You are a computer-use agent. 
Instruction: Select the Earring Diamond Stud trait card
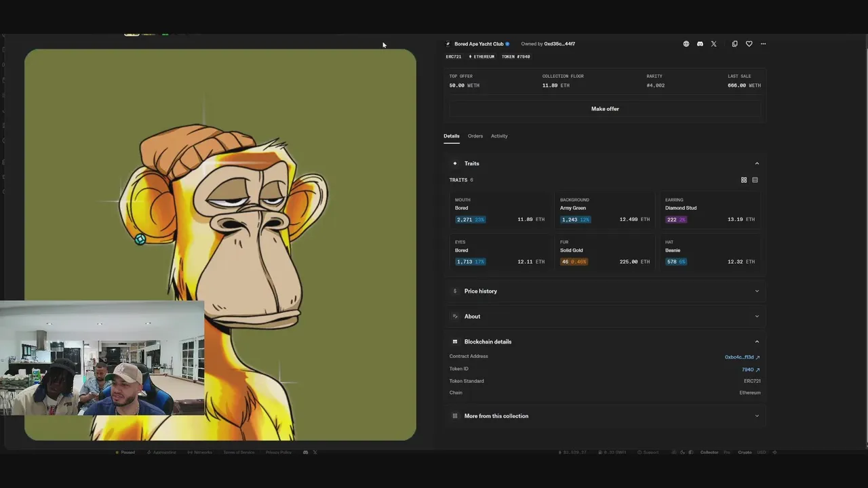pos(710,210)
